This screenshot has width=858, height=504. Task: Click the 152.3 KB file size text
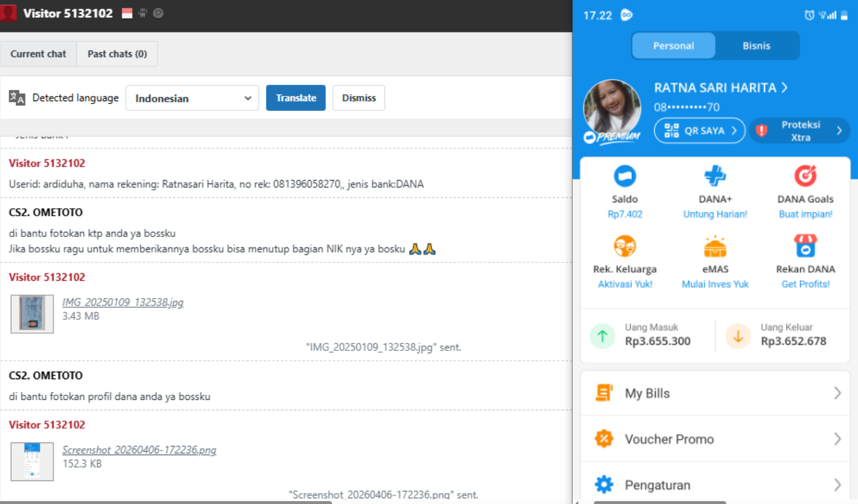pos(82,464)
